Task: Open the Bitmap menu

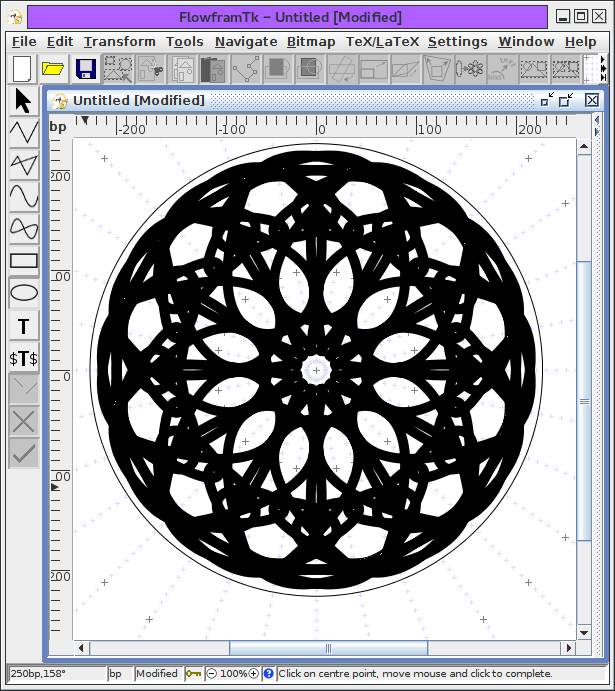Action: (311, 41)
